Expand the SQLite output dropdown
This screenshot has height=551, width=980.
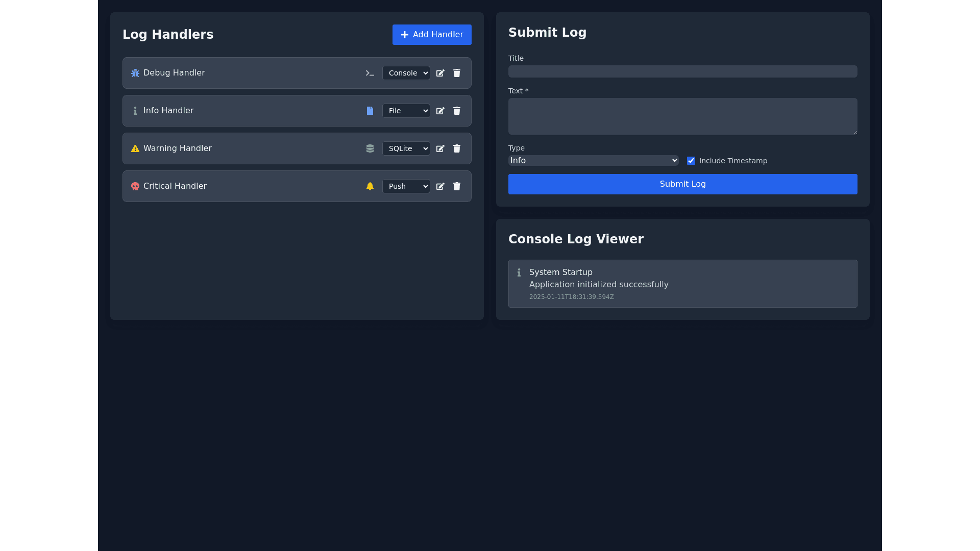pos(406,148)
